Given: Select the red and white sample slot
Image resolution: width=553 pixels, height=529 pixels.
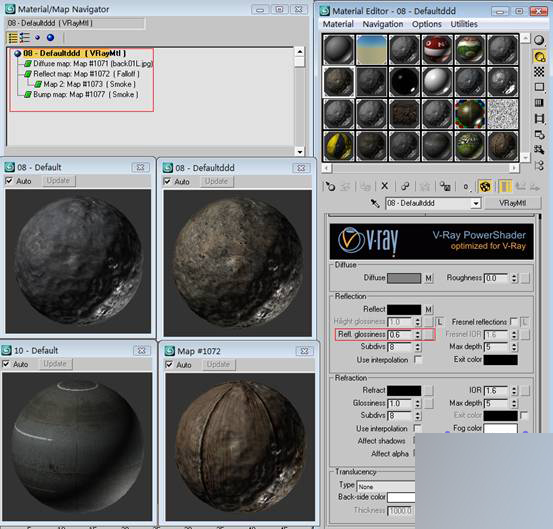Looking at the screenshot, I should click(x=437, y=49).
